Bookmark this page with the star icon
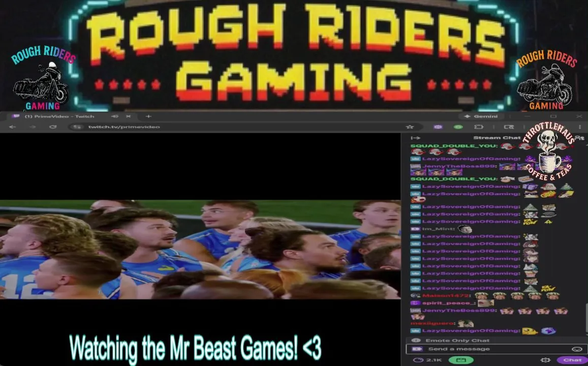This screenshot has width=588, height=366. pos(410,127)
